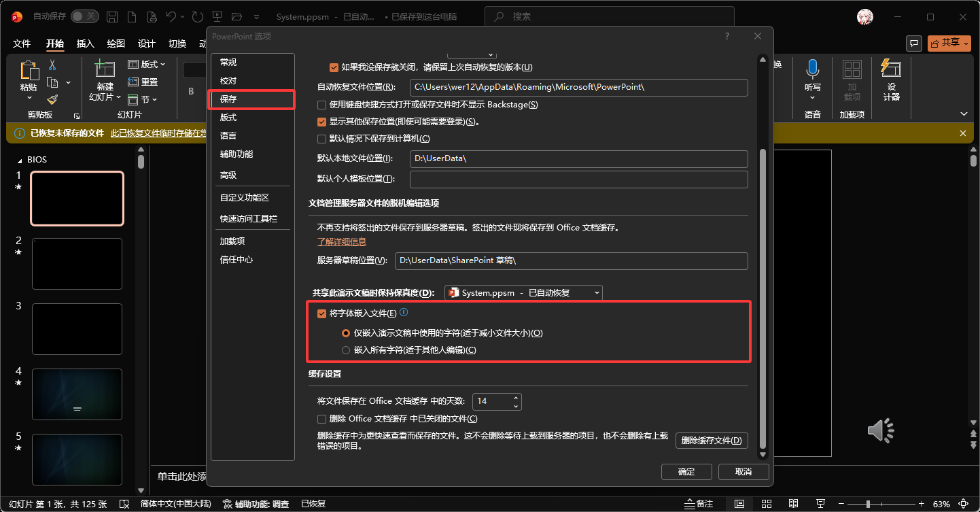
Task: Click the Save floppy disk icon in title bar
Action: pyautogui.click(x=112, y=16)
